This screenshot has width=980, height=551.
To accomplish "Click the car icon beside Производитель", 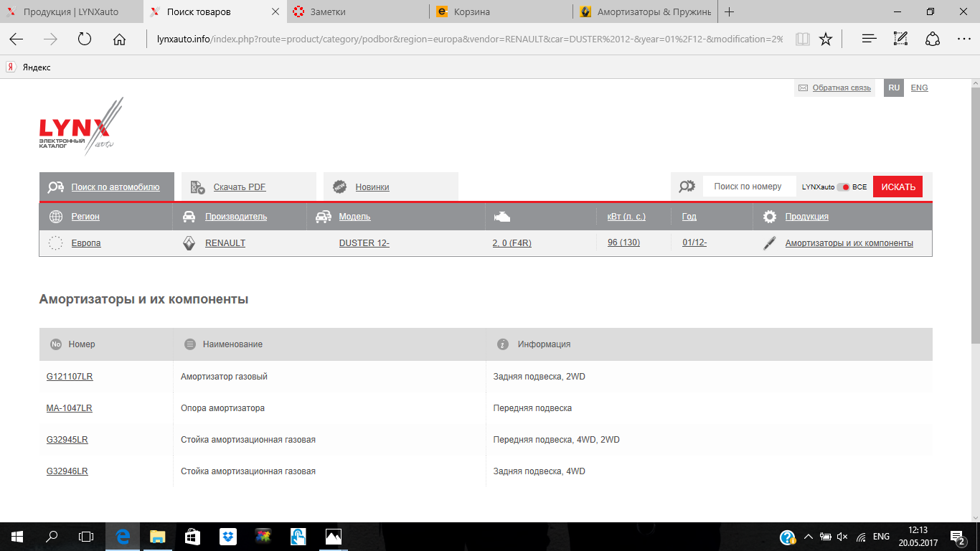I will tap(189, 217).
